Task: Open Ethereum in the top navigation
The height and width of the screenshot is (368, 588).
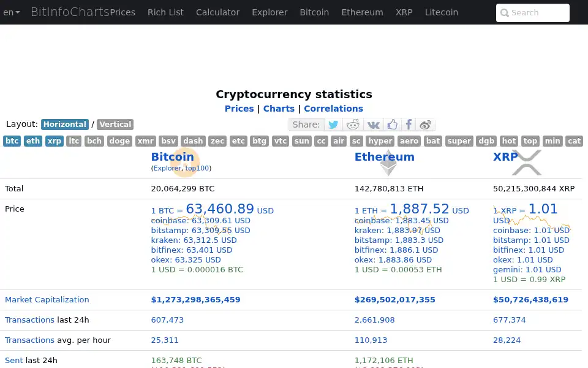Action: [x=362, y=12]
